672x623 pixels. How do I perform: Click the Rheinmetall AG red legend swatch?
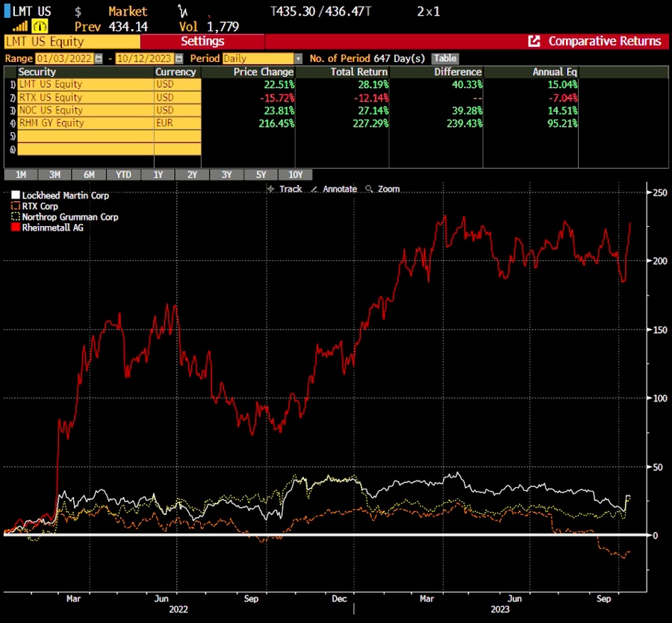coord(16,228)
